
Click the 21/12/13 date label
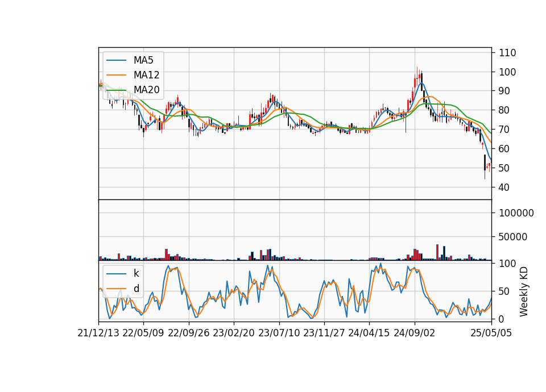coord(98,333)
